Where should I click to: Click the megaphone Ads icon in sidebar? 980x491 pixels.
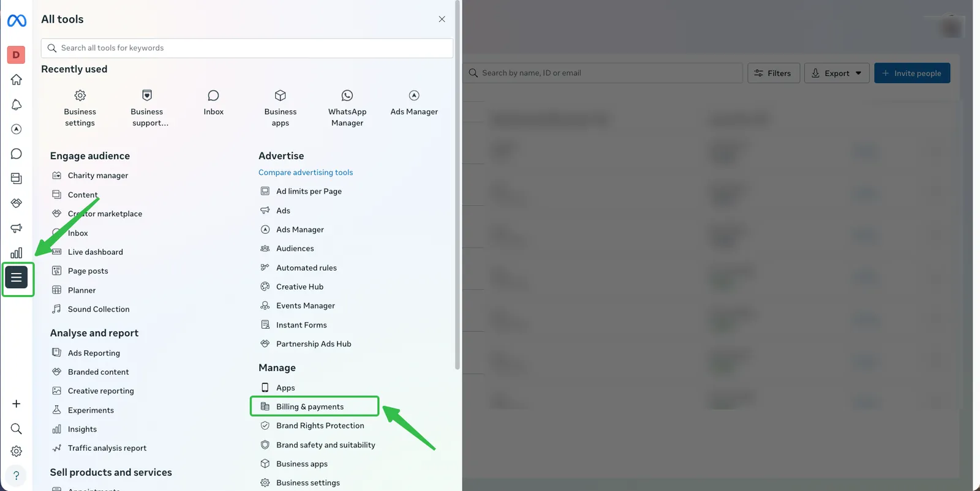click(x=17, y=228)
